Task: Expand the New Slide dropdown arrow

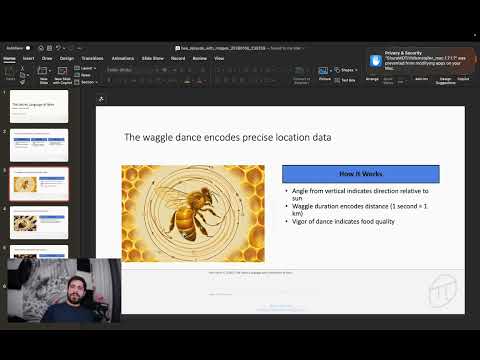Action: click(x=50, y=71)
